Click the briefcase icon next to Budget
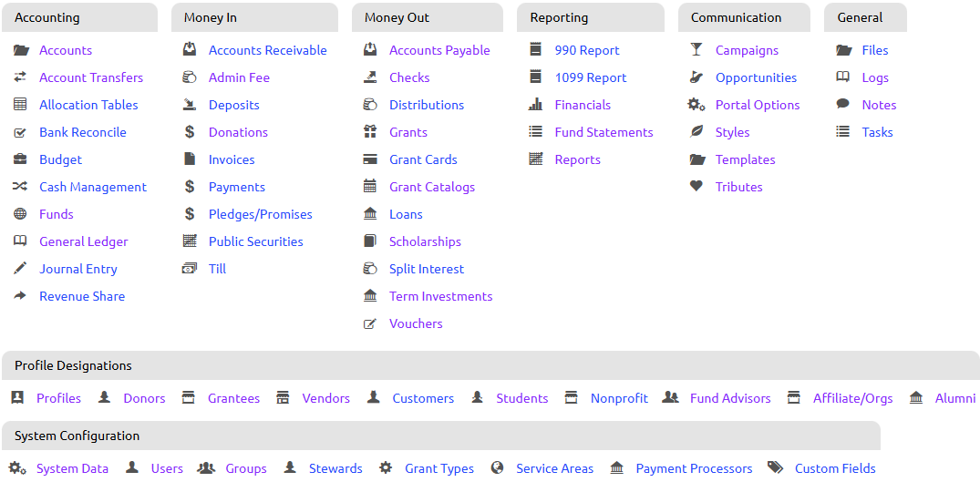 coord(20,159)
